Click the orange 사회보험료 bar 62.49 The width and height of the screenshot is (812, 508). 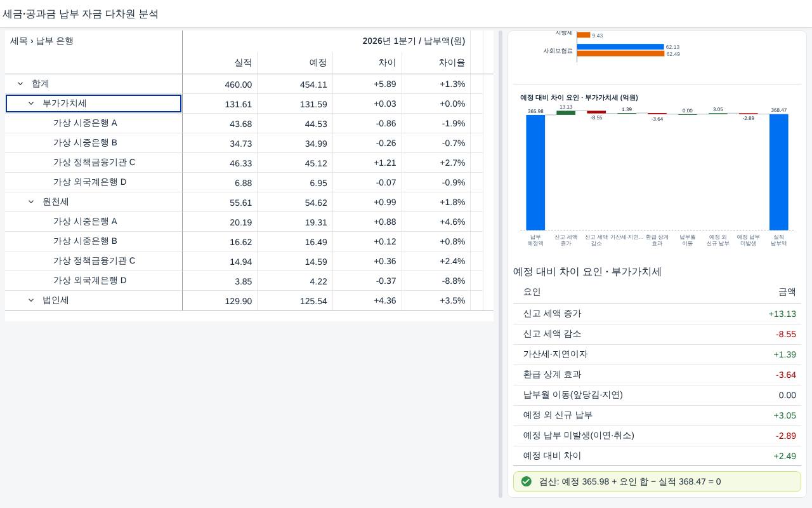tap(621, 54)
